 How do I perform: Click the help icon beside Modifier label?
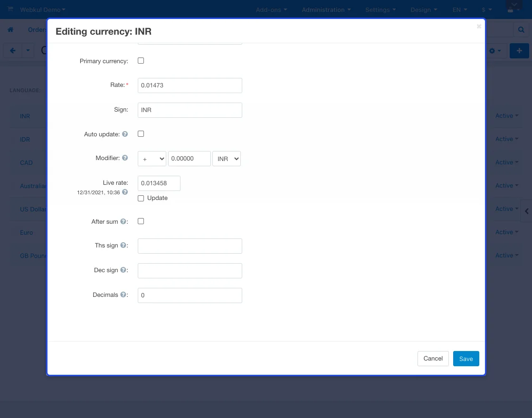coord(125,158)
